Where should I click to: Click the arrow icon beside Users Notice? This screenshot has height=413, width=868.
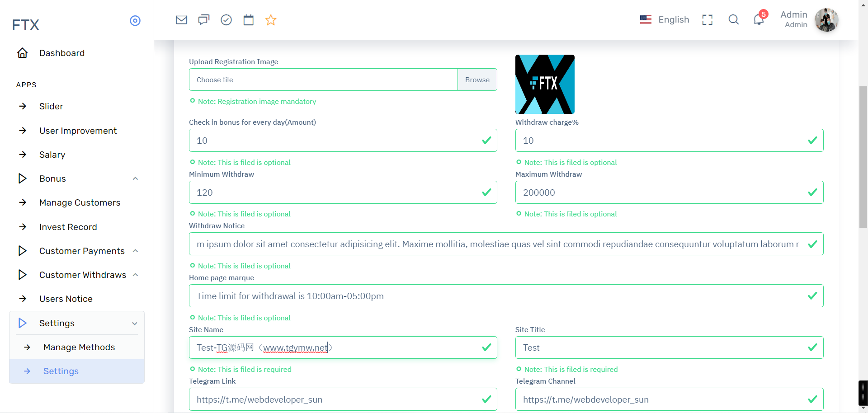pos(23,299)
